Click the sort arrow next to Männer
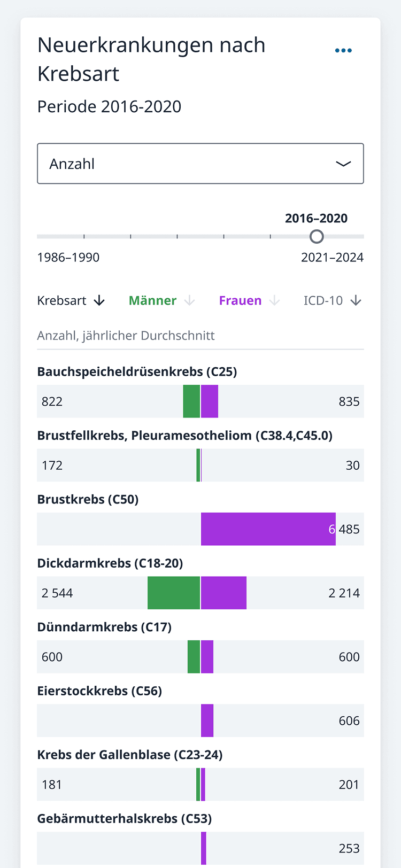 [x=189, y=301]
